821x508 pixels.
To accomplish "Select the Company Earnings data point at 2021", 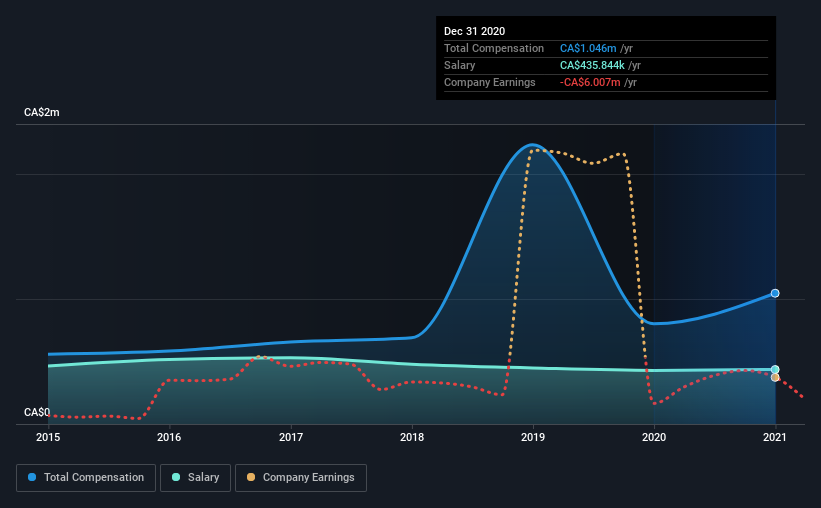I will coord(775,378).
